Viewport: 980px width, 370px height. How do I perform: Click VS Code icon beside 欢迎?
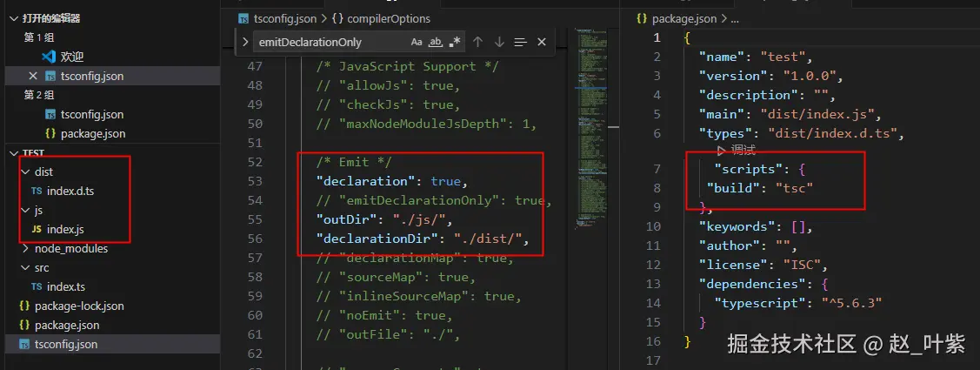(49, 57)
